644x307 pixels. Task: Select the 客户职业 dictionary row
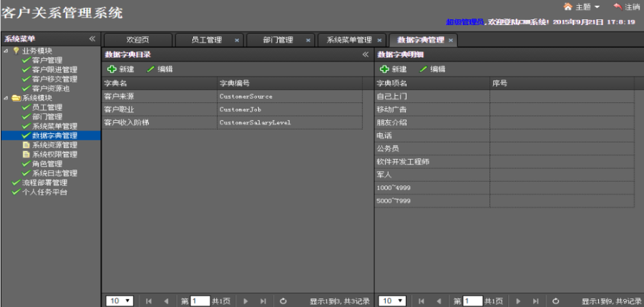[x=232, y=109]
